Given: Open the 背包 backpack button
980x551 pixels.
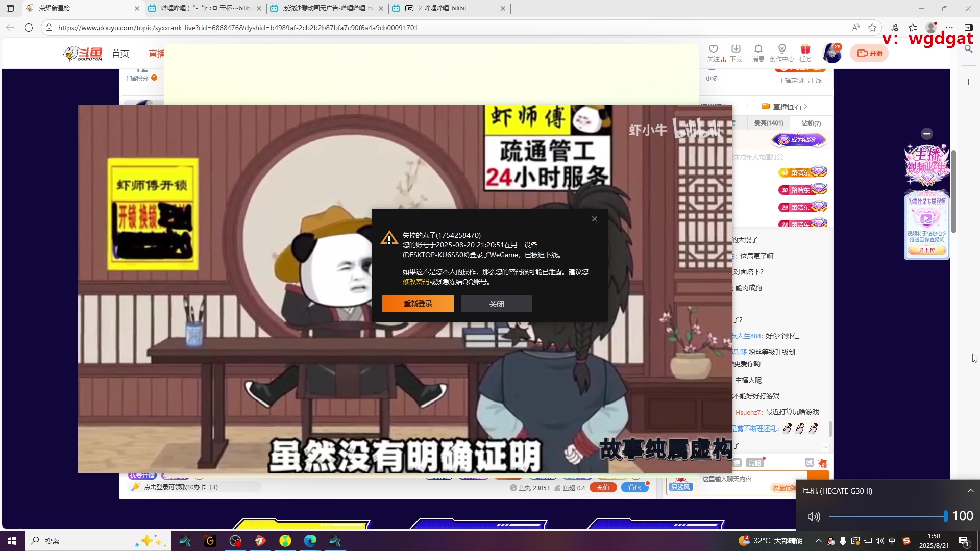Looking at the screenshot, I should [x=634, y=487].
